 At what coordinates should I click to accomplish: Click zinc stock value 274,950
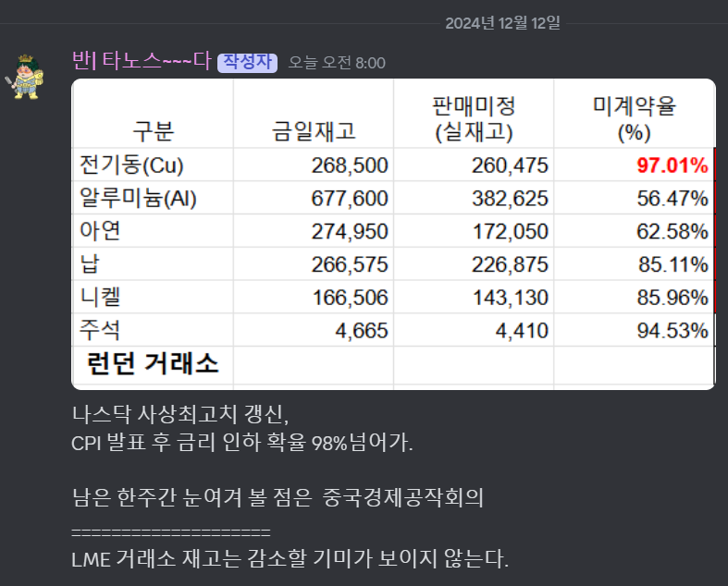pos(350,231)
